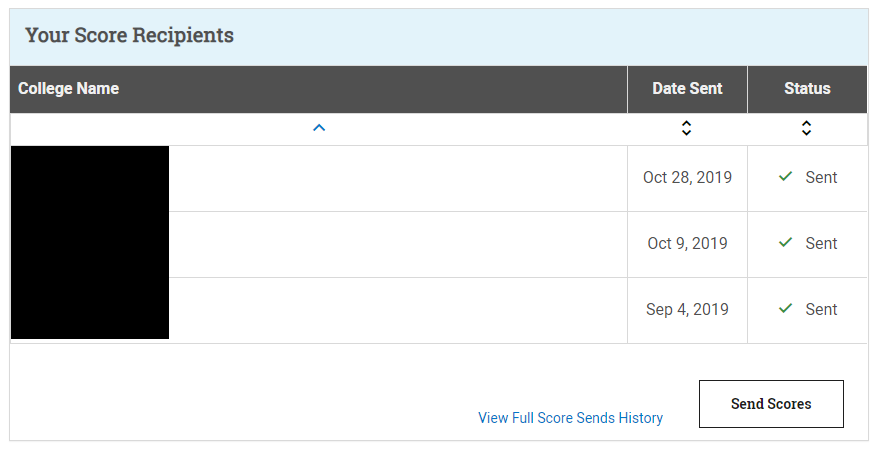Select the Sep 4, 2019 date cell
Viewport: 879px width, 451px height.
tap(687, 310)
